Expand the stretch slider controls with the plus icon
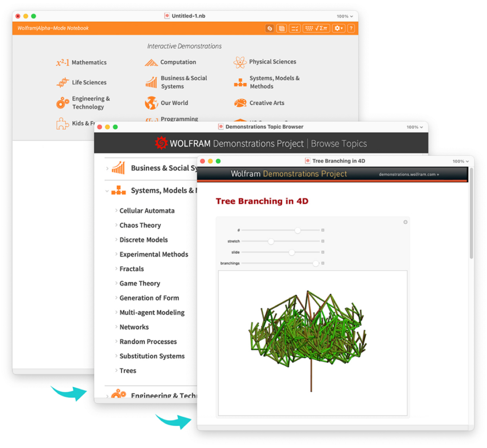This screenshot has height=448, width=487. 323,241
